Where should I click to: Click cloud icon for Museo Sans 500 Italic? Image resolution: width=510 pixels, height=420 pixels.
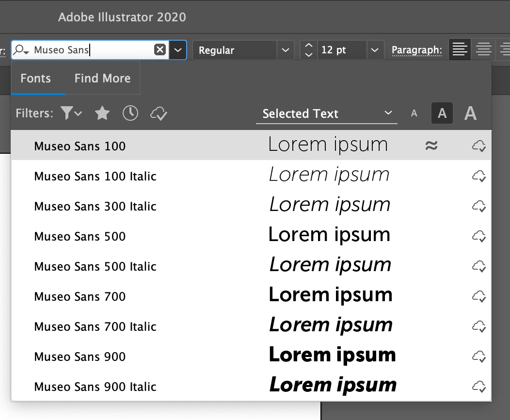(x=479, y=266)
